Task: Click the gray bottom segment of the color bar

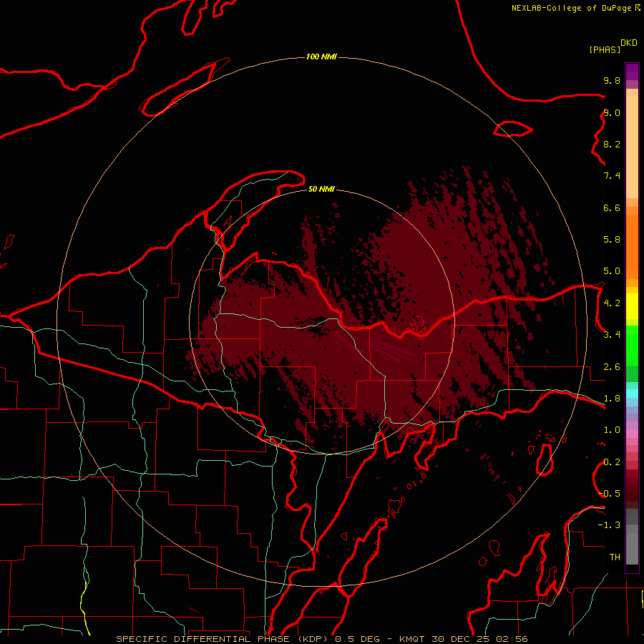Action: [x=632, y=549]
